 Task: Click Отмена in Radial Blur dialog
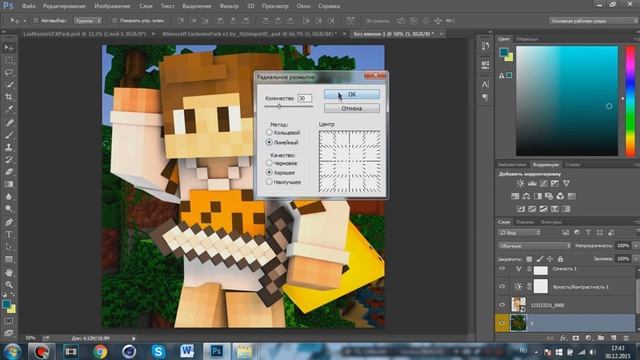(352, 108)
